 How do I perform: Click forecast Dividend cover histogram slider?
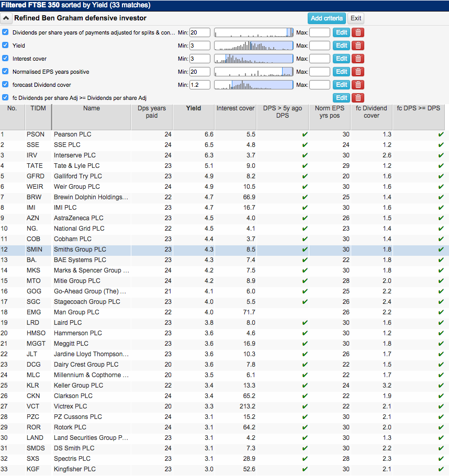[254, 85]
